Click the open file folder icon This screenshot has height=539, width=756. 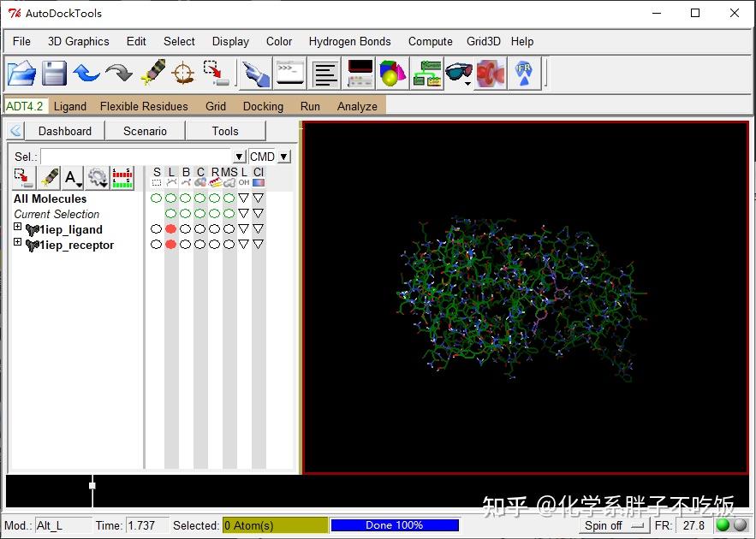coord(21,73)
